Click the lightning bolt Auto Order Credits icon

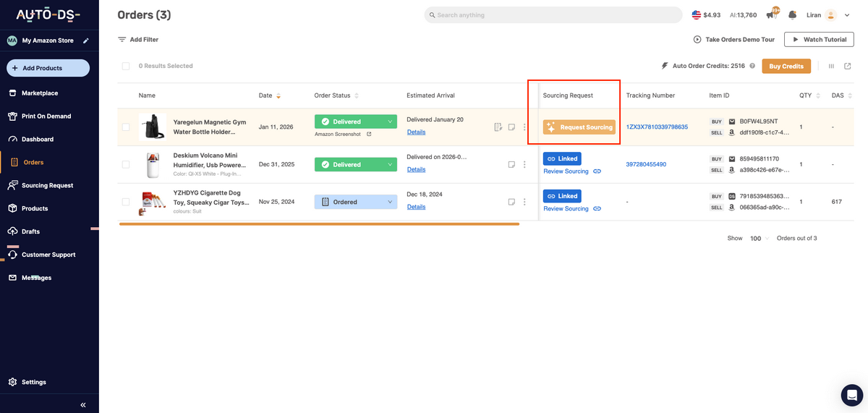point(665,66)
